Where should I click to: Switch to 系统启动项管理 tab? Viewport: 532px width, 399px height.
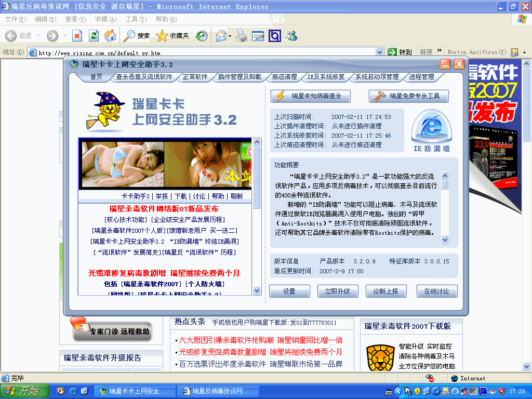pos(377,77)
